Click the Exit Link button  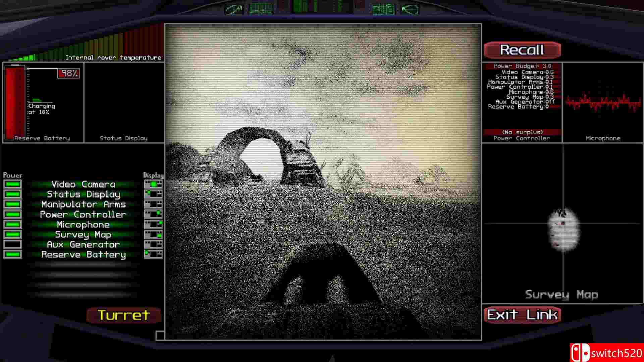point(522,315)
